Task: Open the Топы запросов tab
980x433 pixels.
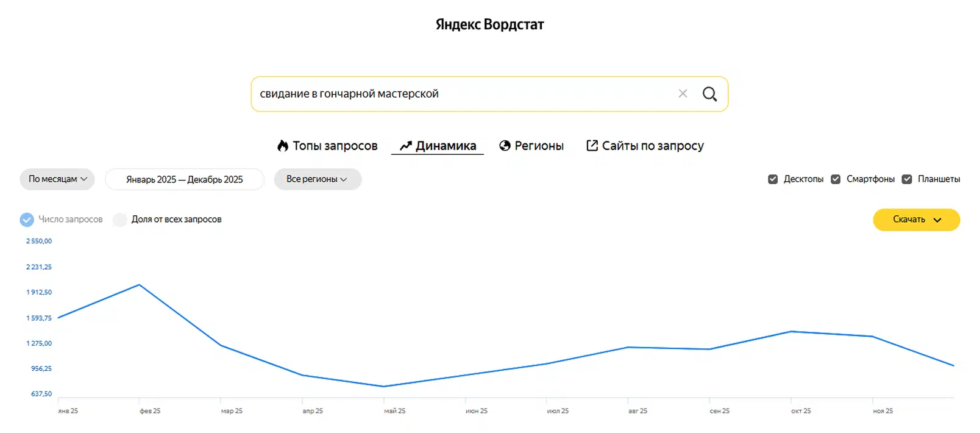Action: coord(327,146)
